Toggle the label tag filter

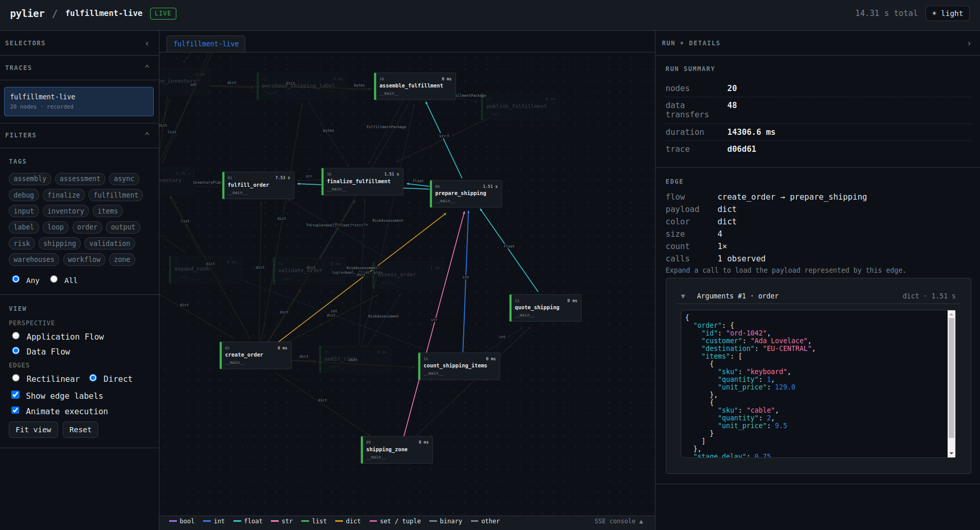click(24, 227)
